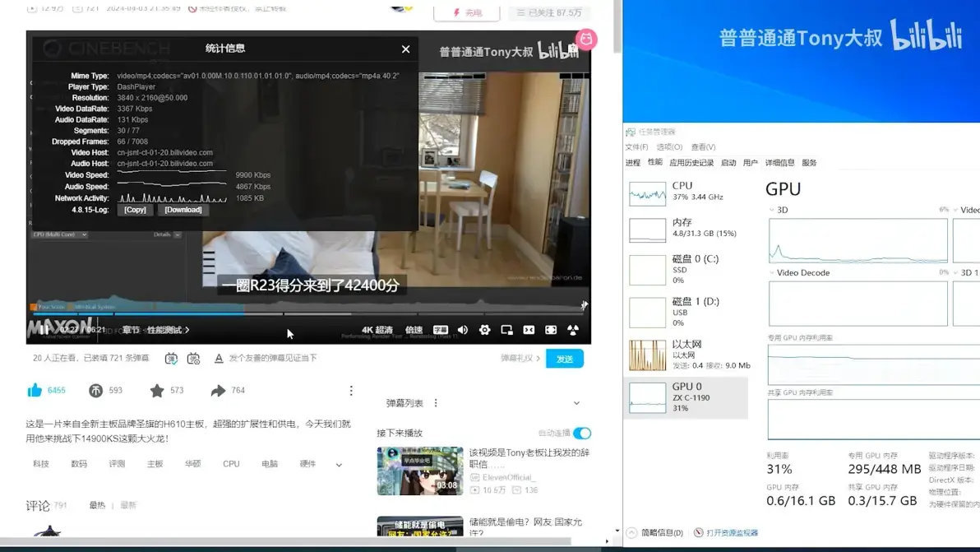980x552 pixels.
Task: Collapse Task Manager via 简略信息(D)
Action: (x=655, y=532)
